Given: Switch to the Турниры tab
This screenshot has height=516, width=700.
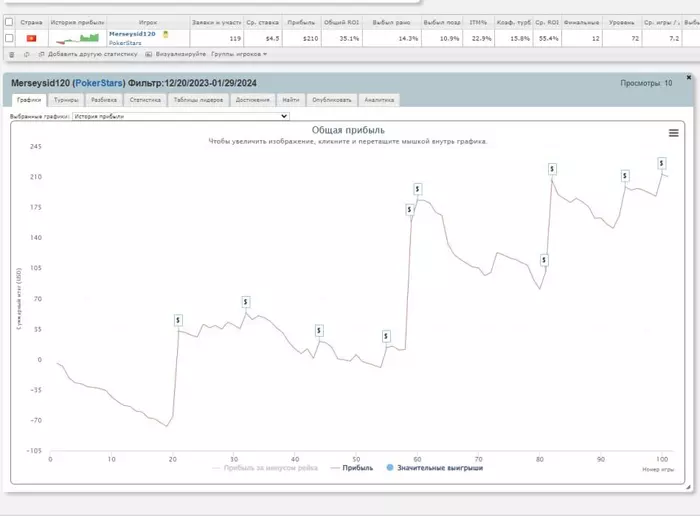Looking at the screenshot, I should coord(66,100).
